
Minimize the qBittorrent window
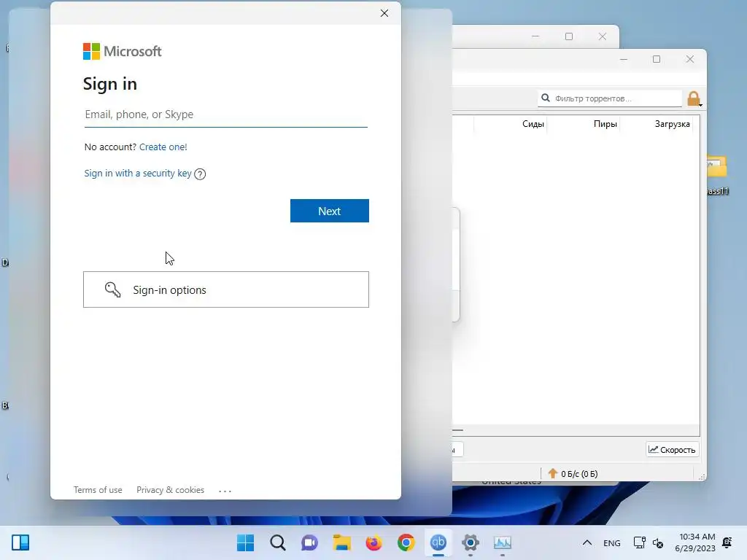(x=624, y=60)
